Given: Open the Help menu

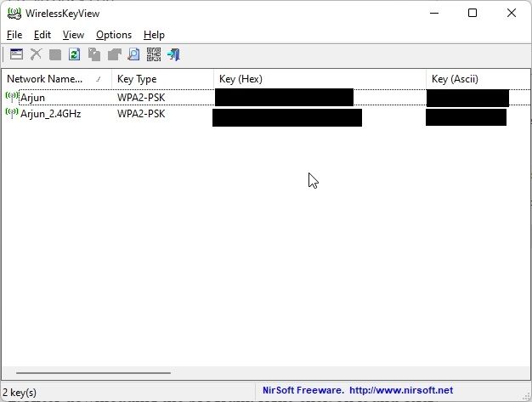Looking at the screenshot, I should pyautogui.click(x=154, y=35).
